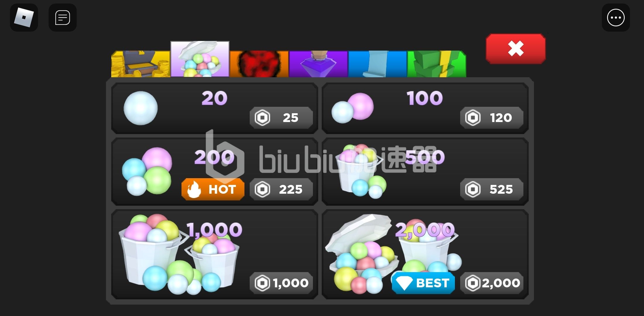The width and height of the screenshot is (644, 316).
Task: Click the blue BEST diamond badge
Action: 423,283
